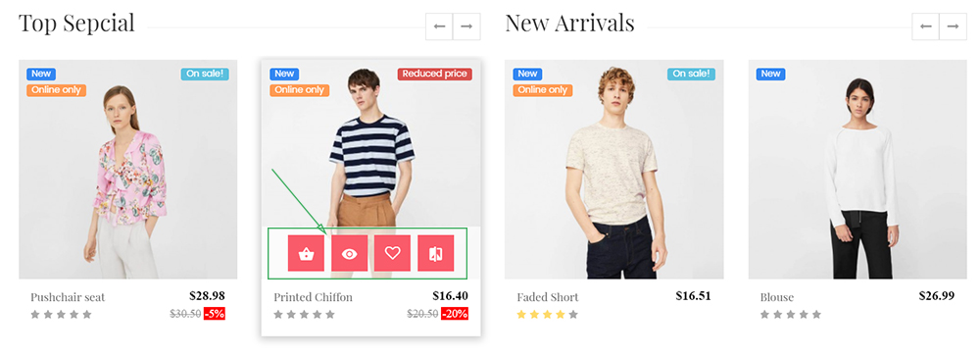Select the Pushchair seat floral blouse image
Viewport: 980px width, 357px height.
[x=128, y=170]
